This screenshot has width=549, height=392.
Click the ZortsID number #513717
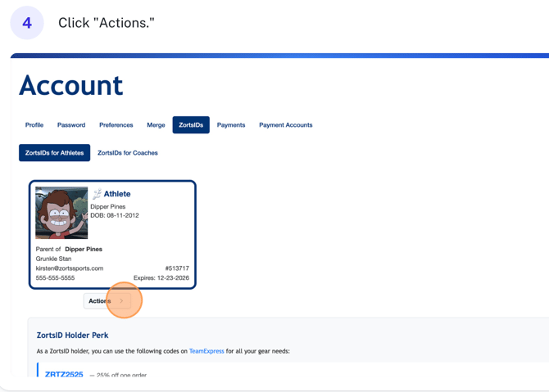click(x=176, y=268)
